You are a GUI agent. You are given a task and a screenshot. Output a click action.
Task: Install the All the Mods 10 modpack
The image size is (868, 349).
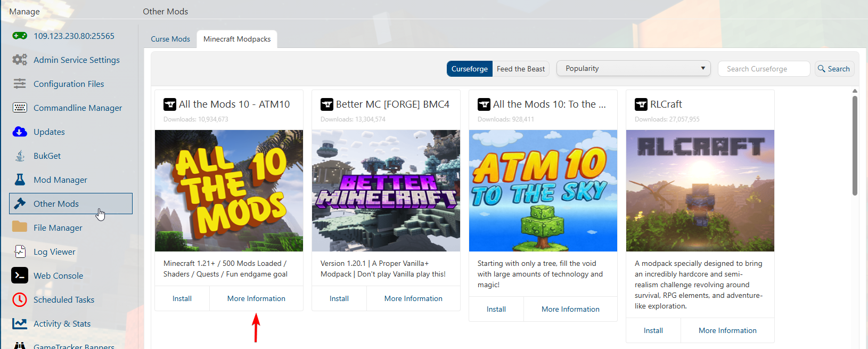coord(182,298)
